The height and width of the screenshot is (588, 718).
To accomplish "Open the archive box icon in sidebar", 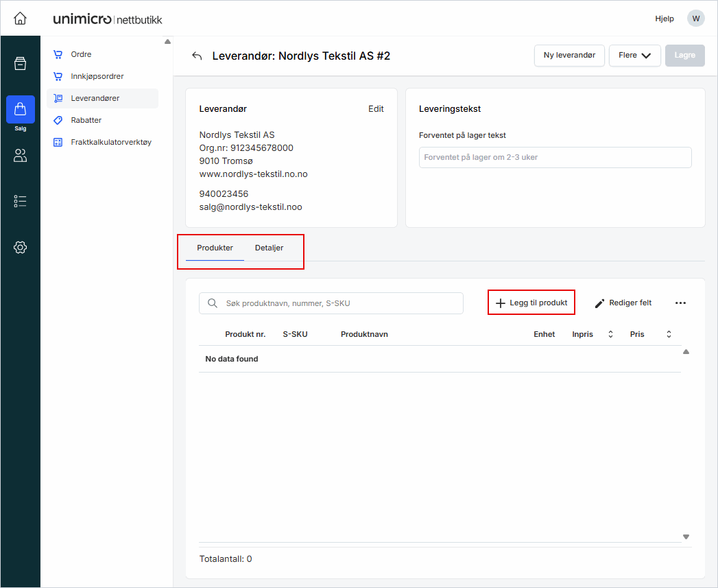I will click(x=20, y=64).
